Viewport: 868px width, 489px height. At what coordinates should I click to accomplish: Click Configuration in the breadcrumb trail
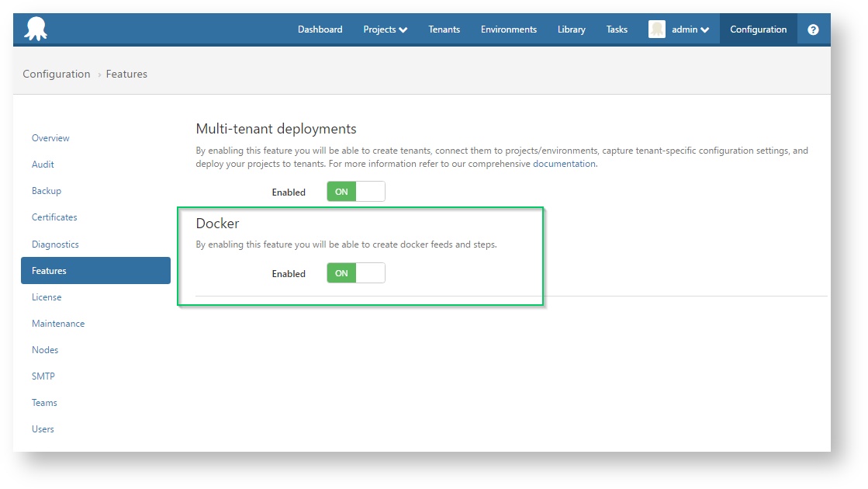tap(56, 74)
